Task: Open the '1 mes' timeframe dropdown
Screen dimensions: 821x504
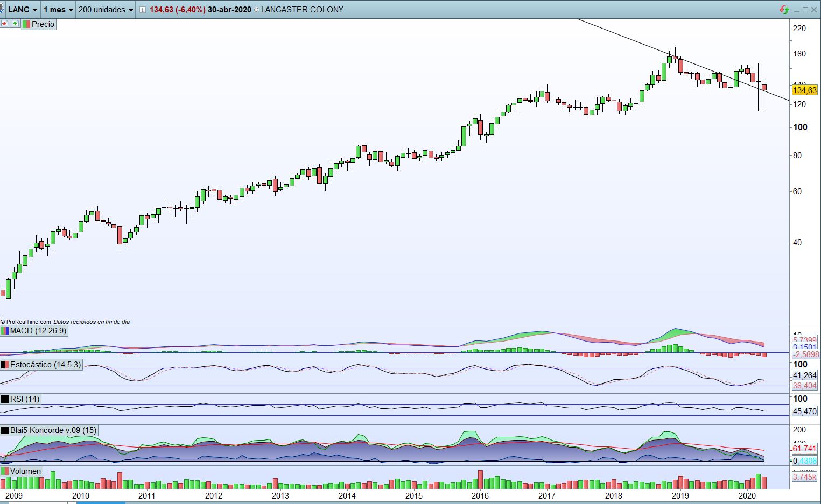Action: point(58,10)
